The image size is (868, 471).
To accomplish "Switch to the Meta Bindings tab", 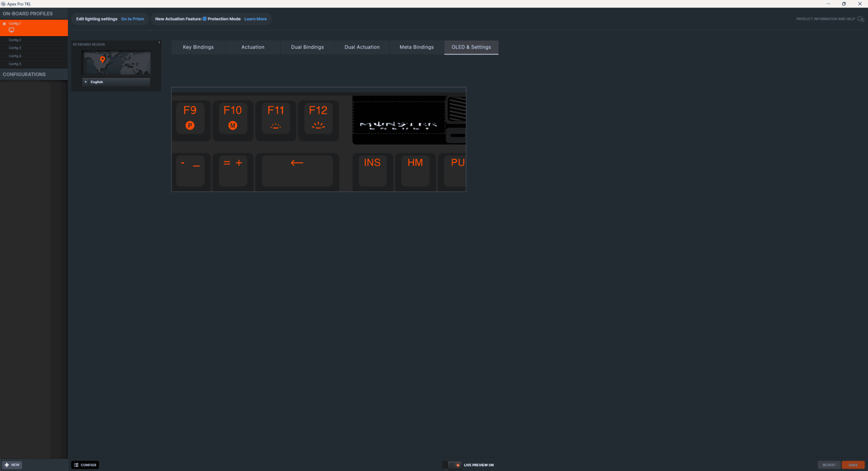I will tap(416, 47).
